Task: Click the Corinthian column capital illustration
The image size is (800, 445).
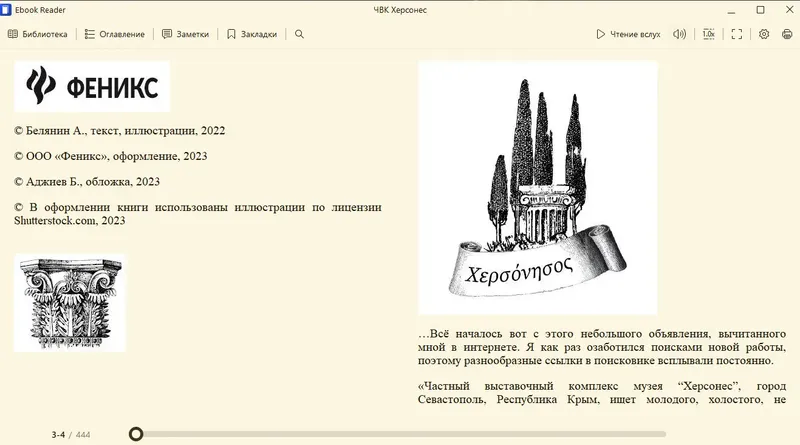Action: pos(70,303)
